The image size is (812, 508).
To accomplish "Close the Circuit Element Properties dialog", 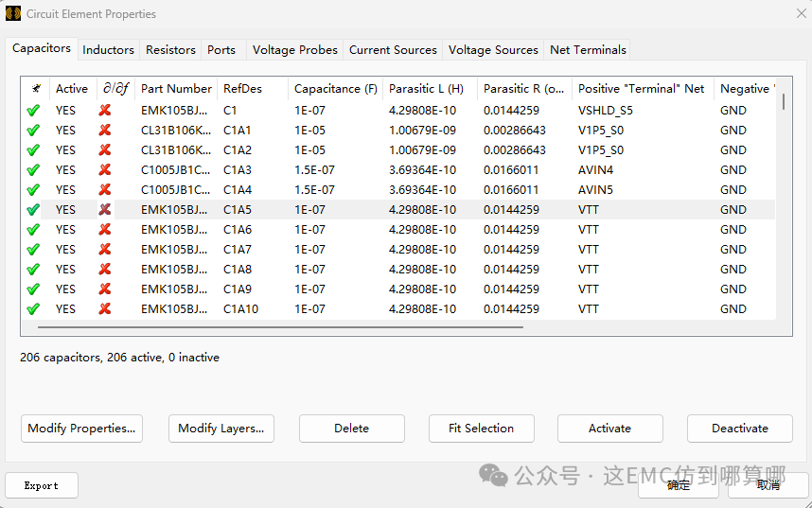I will point(802,13).
